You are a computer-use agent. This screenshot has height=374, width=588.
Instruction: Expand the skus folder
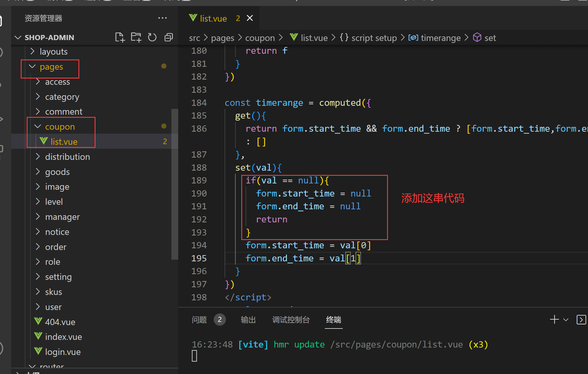(38, 292)
